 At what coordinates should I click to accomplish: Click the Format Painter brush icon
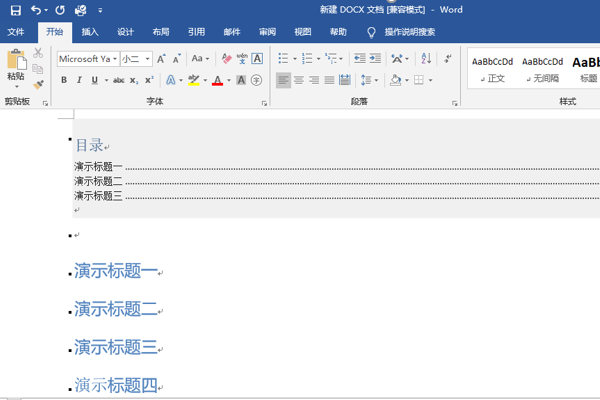coord(38,84)
